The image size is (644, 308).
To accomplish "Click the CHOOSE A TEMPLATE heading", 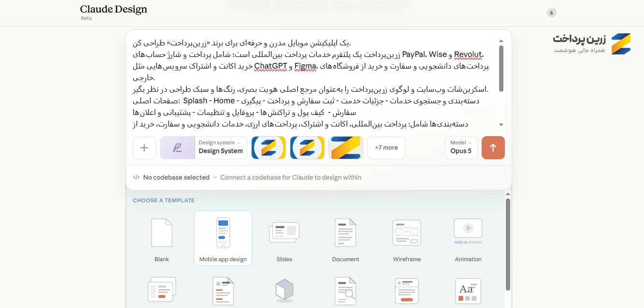I will click(164, 200).
